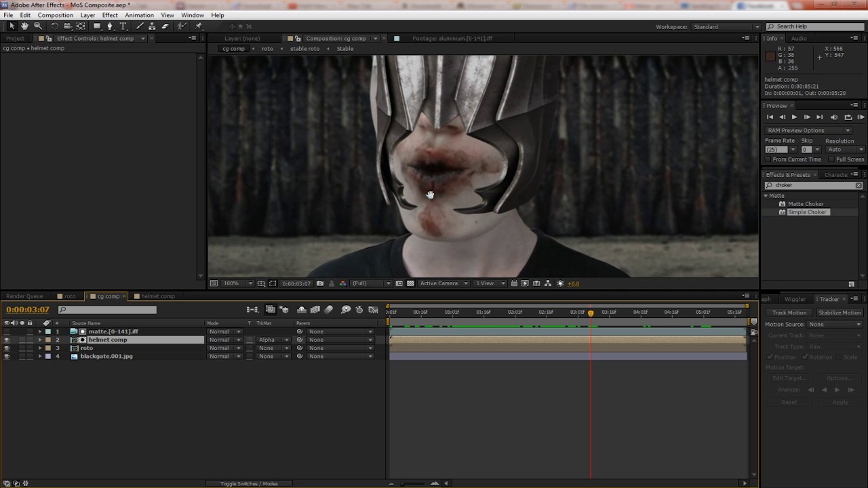This screenshot has height=488, width=868.
Task: Open Composition Mini-Flowchart in timeline
Action: pos(252,310)
